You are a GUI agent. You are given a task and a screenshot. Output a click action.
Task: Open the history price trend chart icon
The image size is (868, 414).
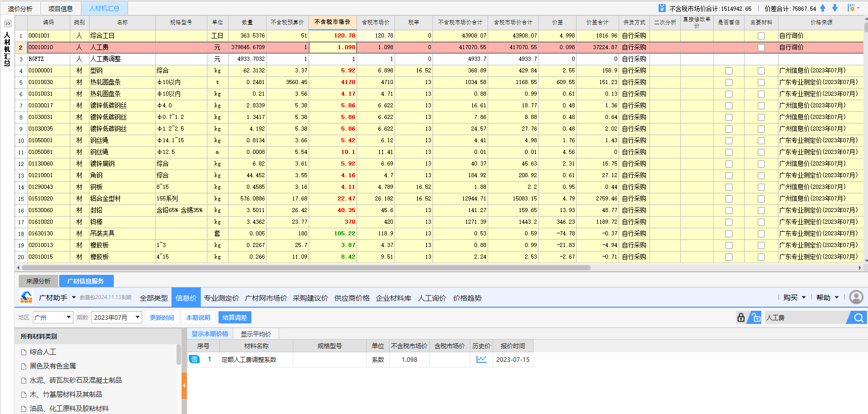click(482, 359)
